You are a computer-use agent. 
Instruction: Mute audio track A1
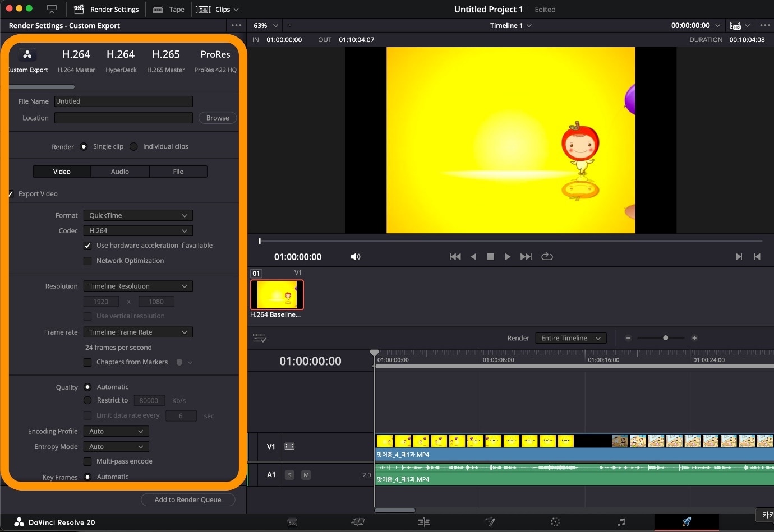tap(306, 475)
